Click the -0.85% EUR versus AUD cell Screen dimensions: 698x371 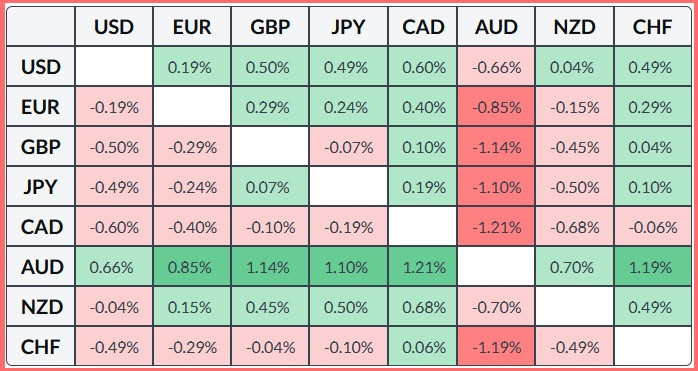pos(496,107)
